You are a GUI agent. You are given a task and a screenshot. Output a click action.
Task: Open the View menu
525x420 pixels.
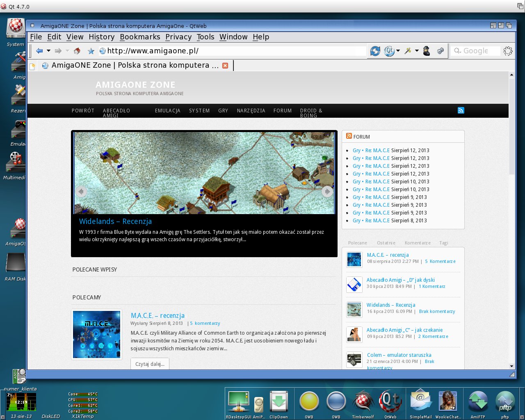point(75,37)
